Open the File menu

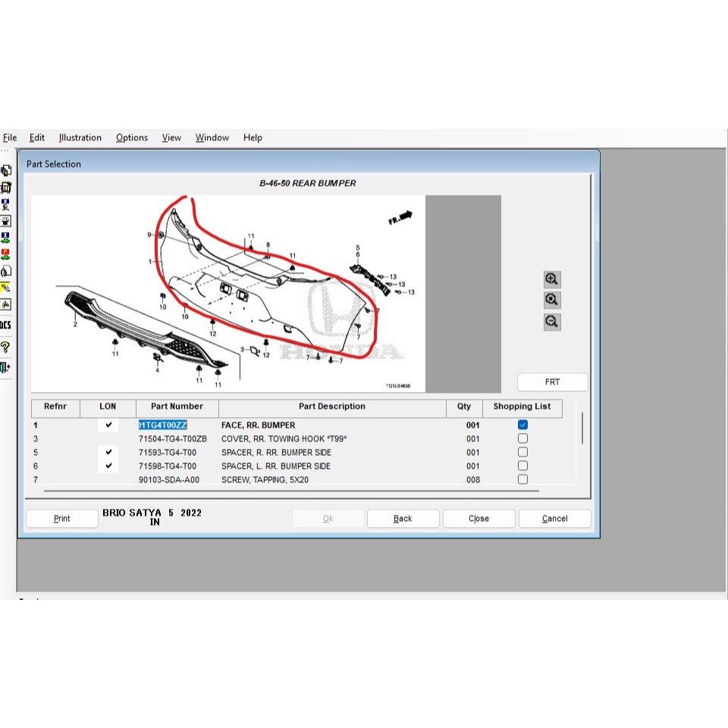(x=10, y=138)
